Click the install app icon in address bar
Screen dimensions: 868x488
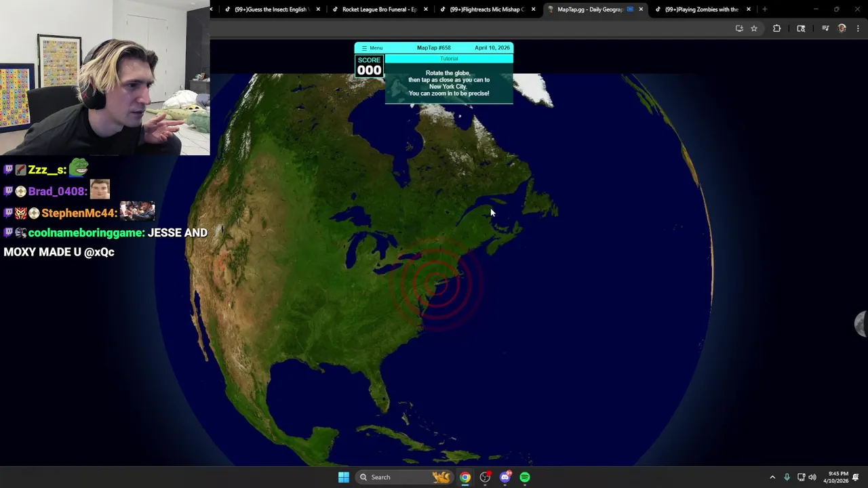(739, 28)
